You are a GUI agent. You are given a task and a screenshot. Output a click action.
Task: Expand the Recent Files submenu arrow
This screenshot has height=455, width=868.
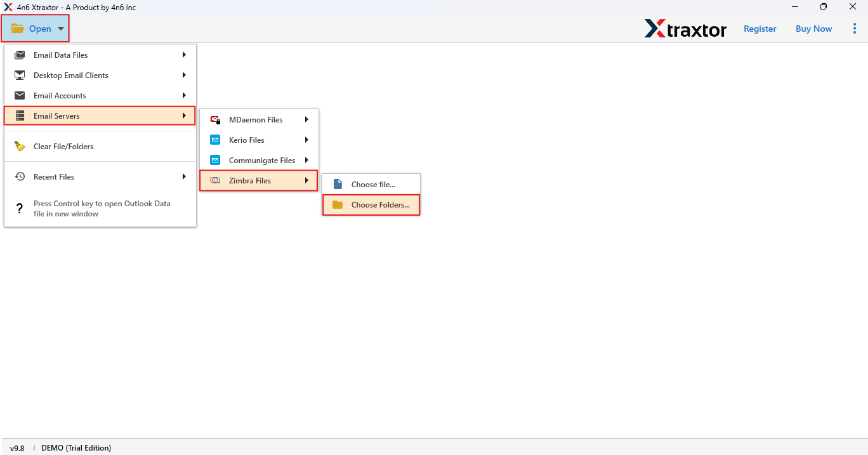coord(184,176)
